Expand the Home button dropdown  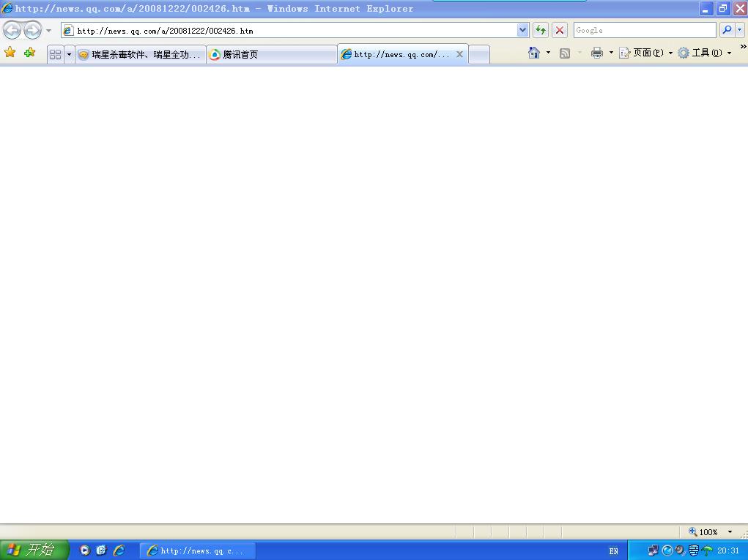(x=548, y=53)
